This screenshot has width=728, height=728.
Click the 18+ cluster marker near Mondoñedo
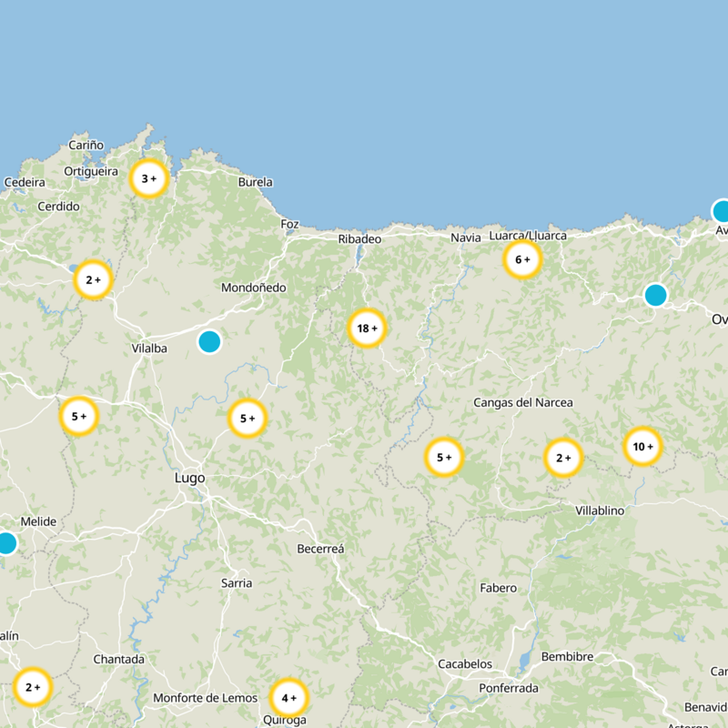(366, 328)
